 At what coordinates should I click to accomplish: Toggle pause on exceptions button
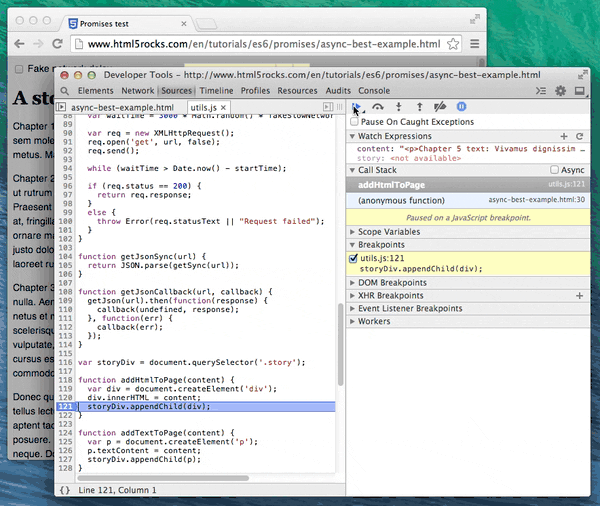coord(461,106)
